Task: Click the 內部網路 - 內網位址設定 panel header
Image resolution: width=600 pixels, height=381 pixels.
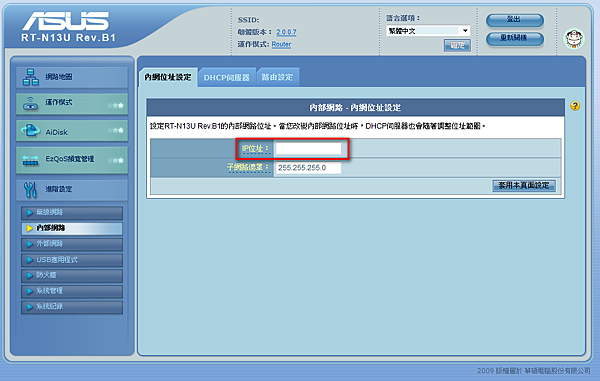Action: [x=355, y=107]
